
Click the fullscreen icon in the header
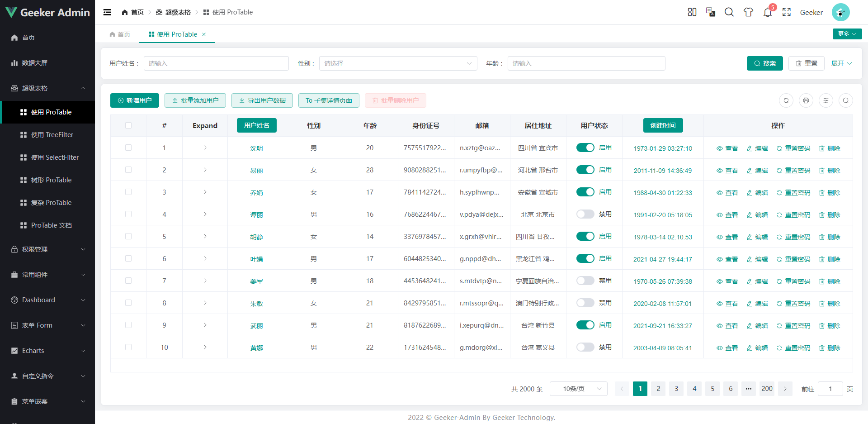tap(786, 12)
